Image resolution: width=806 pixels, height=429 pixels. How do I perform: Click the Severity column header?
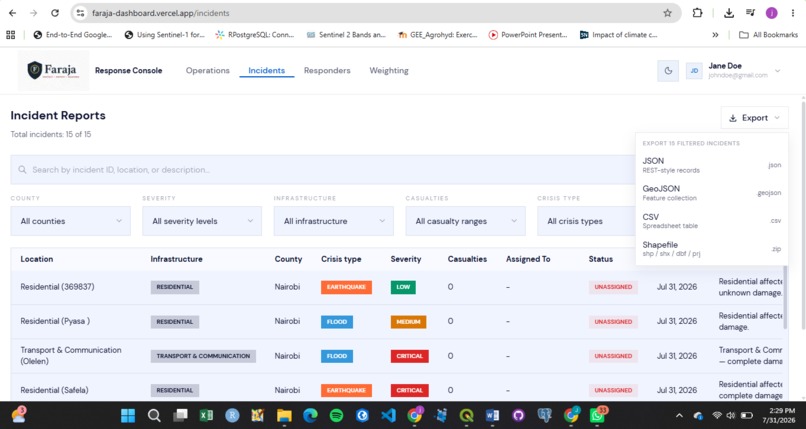pyautogui.click(x=406, y=259)
